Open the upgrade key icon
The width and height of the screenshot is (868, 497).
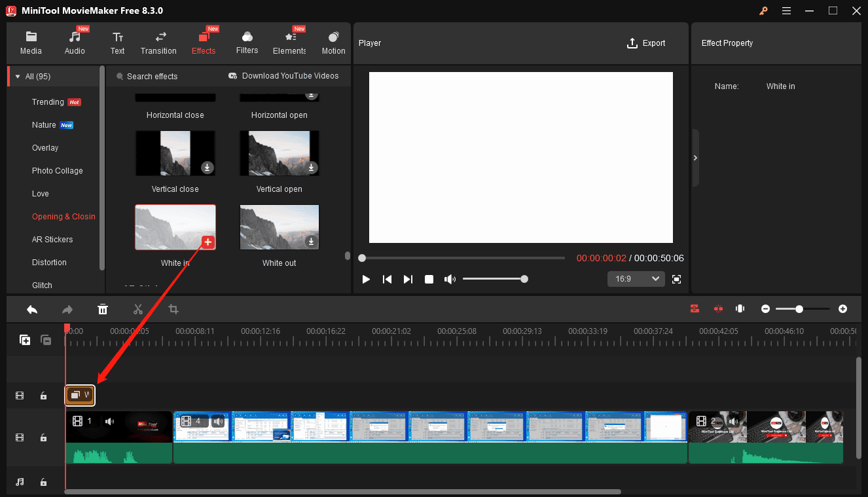pos(763,10)
